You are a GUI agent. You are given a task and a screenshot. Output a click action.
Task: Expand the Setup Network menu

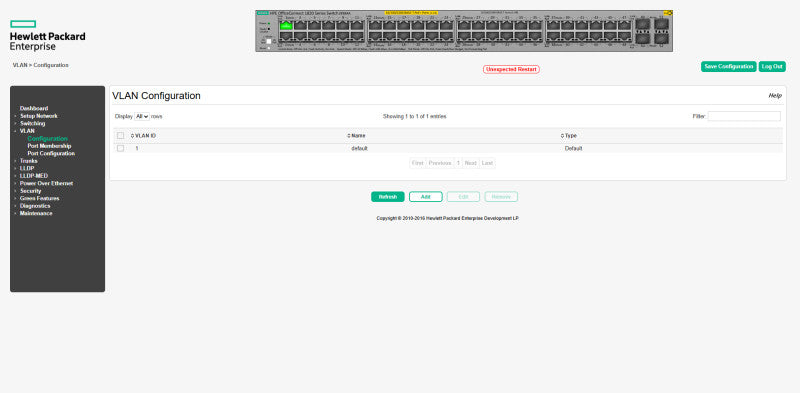tap(39, 116)
